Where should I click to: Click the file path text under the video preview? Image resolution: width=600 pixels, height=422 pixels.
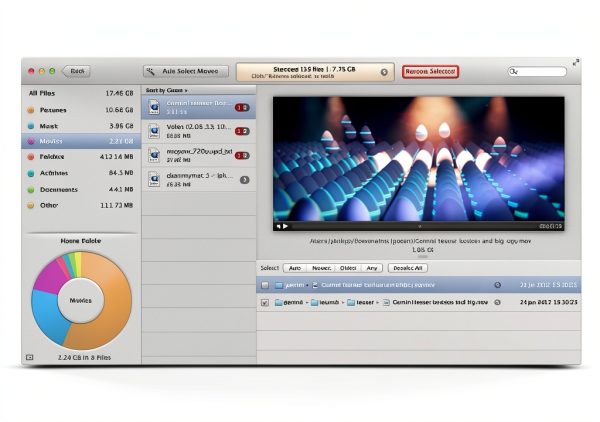[x=420, y=241]
